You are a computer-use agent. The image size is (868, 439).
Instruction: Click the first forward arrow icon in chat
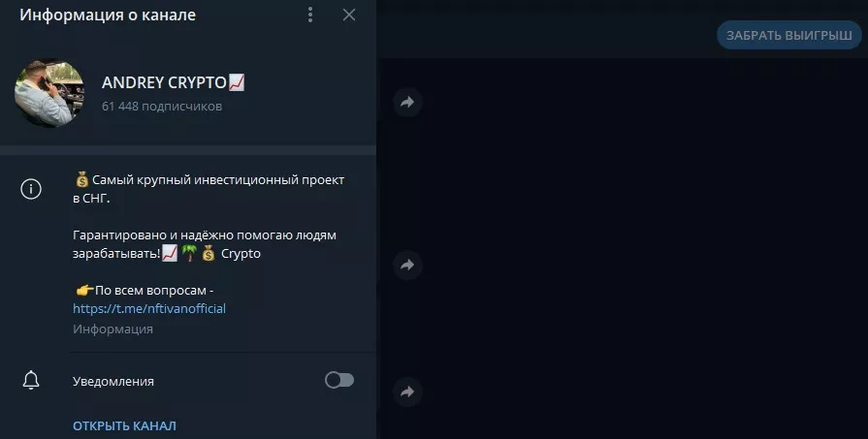click(407, 102)
